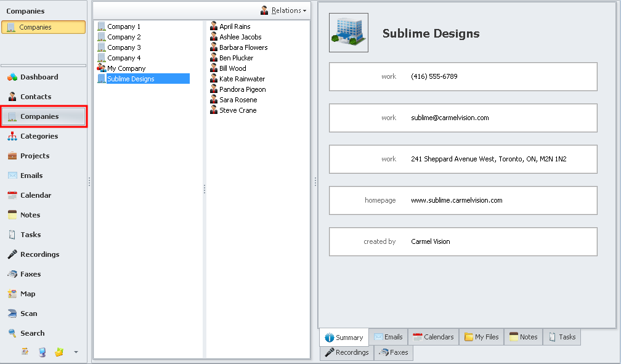
Task: Expand the sidebar options arrow at bottom
Action: pyautogui.click(x=76, y=352)
